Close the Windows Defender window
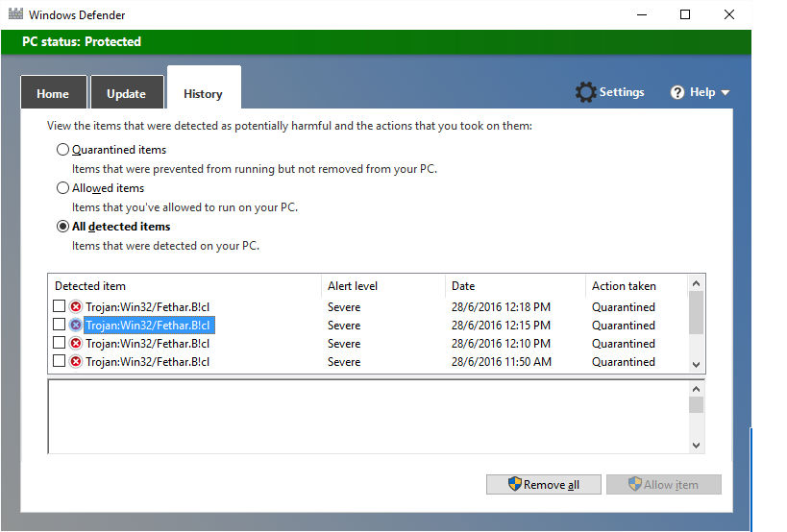Image resolution: width=787 pixels, height=532 pixels. pos(729,14)
